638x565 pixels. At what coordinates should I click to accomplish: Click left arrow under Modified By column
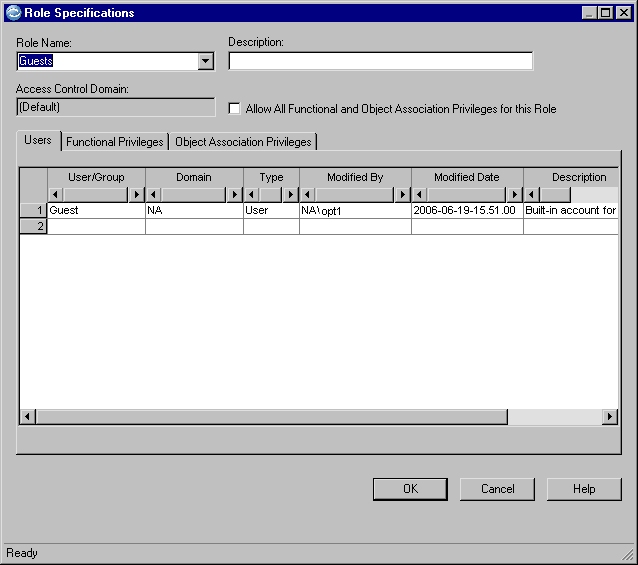point(308,195)
